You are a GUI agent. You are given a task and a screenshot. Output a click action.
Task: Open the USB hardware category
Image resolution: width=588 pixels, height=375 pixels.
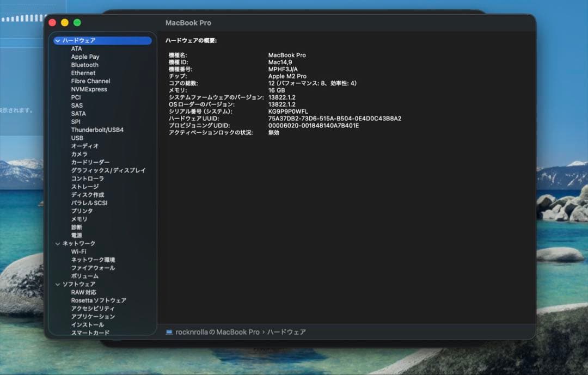point(77,138)
